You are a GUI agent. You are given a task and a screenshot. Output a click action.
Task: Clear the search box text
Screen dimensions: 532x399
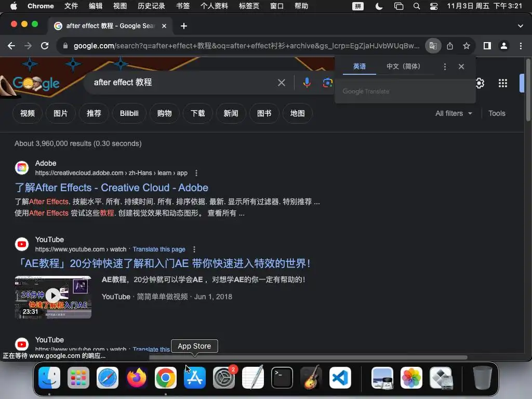point(281,83)
